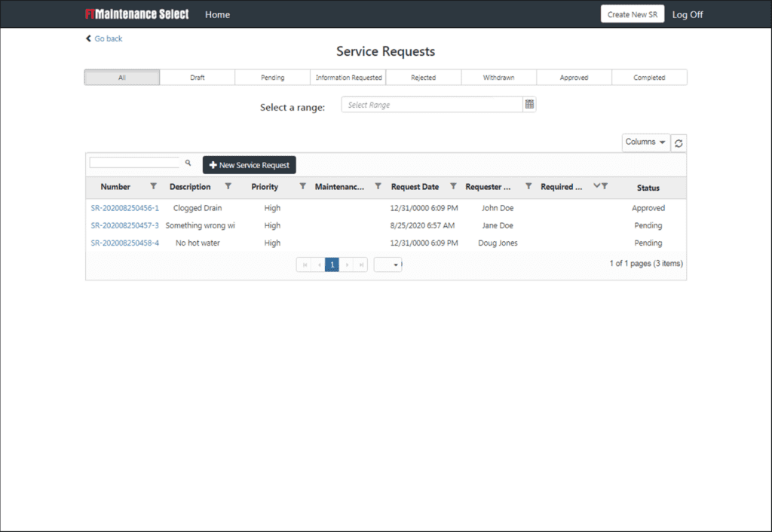Click the No hot water description cell
The image size is (772, 532).
coord(198,243)
